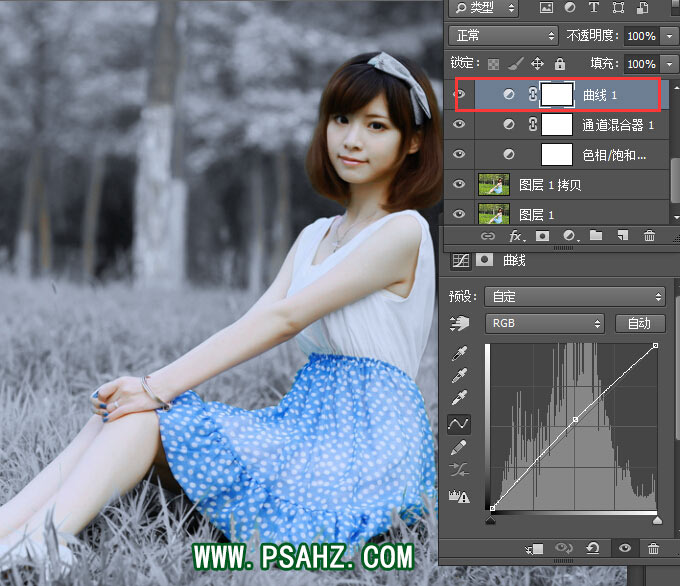Click the create new group folder icon
The image size is (680, 586).
596,236
